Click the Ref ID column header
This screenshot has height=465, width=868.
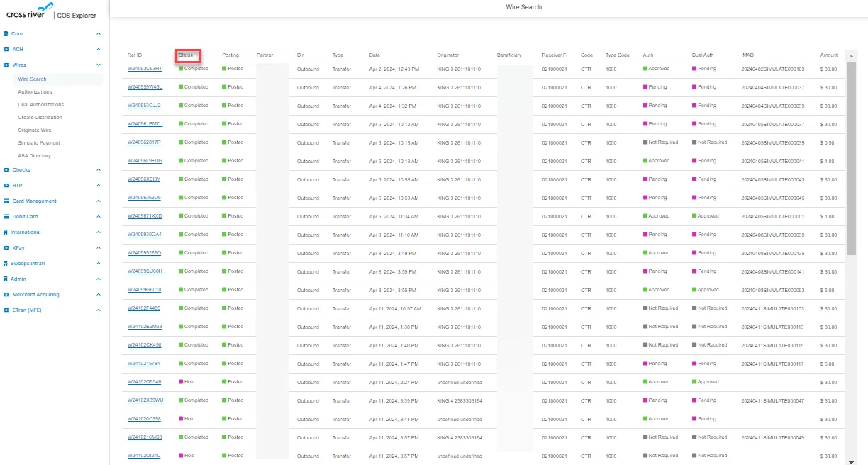click(x=135, y=55)
